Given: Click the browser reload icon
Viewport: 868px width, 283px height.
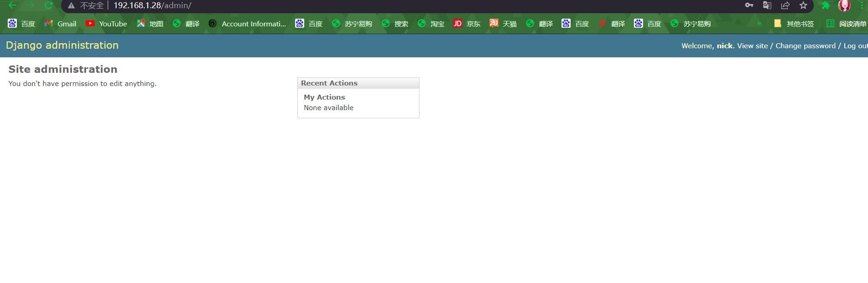Looking at the screenshot, I should pyautogui.click(x=49, y=5).
